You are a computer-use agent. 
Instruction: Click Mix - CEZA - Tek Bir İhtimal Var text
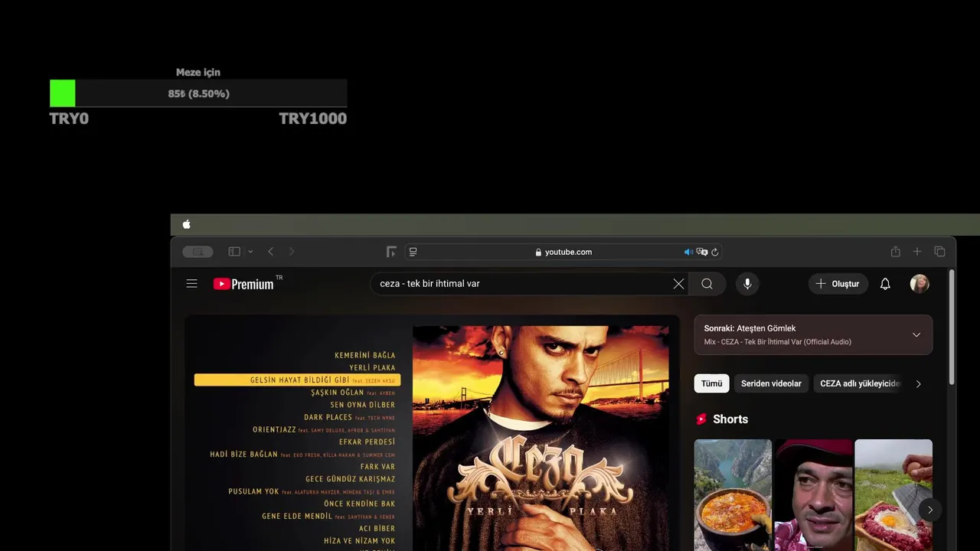pyautogui.click(x=777, y=342)
